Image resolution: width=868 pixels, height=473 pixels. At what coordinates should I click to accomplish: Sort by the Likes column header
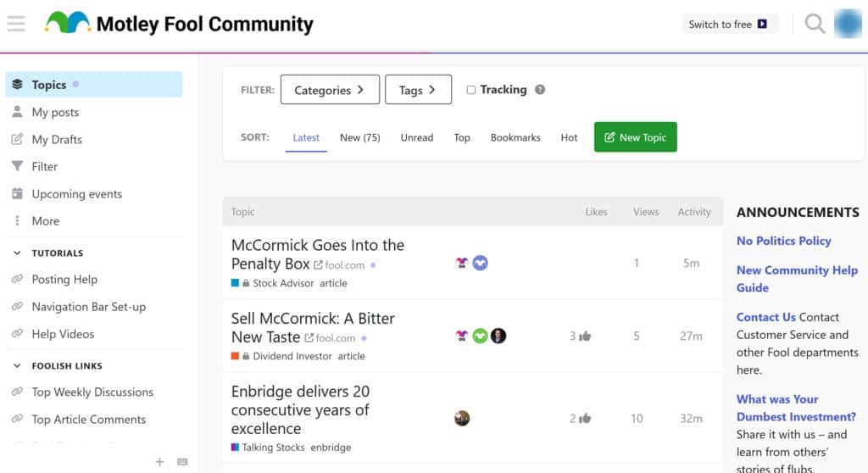point(596,212)
